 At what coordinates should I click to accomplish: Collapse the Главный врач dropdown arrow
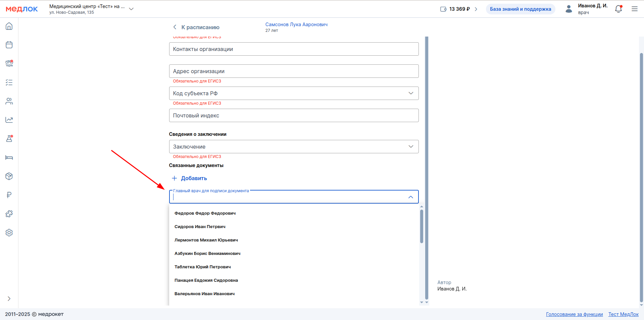[411, 197]
